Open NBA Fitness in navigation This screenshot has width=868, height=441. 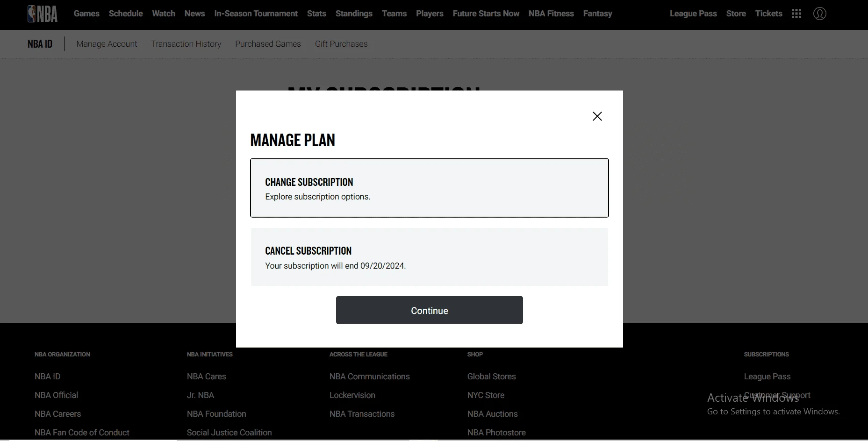coord(551,14)
